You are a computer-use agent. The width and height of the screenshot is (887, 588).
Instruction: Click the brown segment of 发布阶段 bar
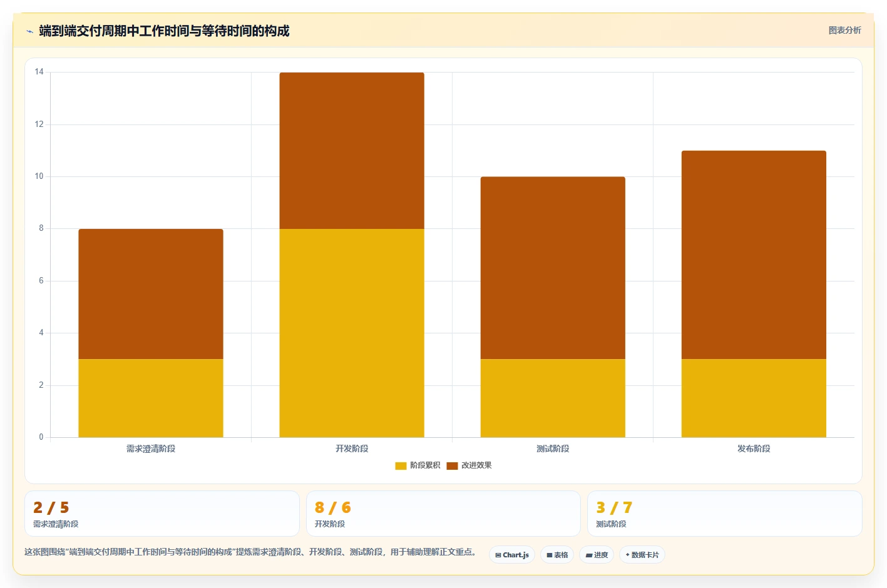pos(754,255)
